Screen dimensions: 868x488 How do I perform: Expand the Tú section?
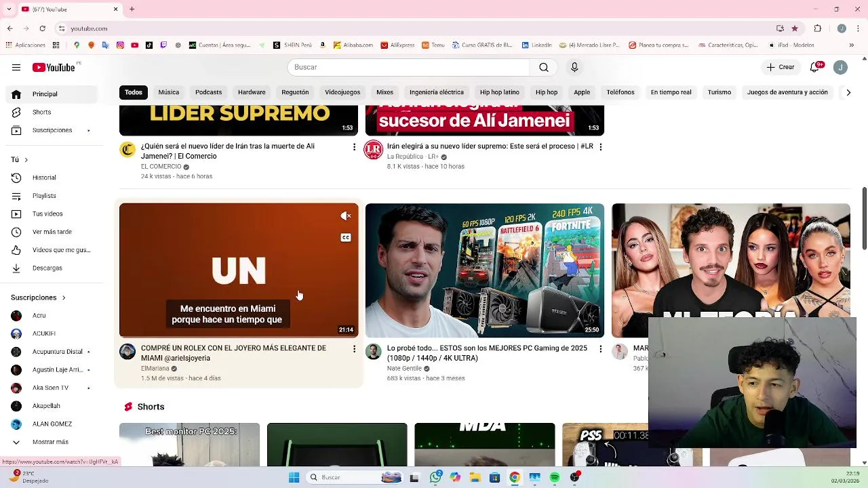click(20, 160)
